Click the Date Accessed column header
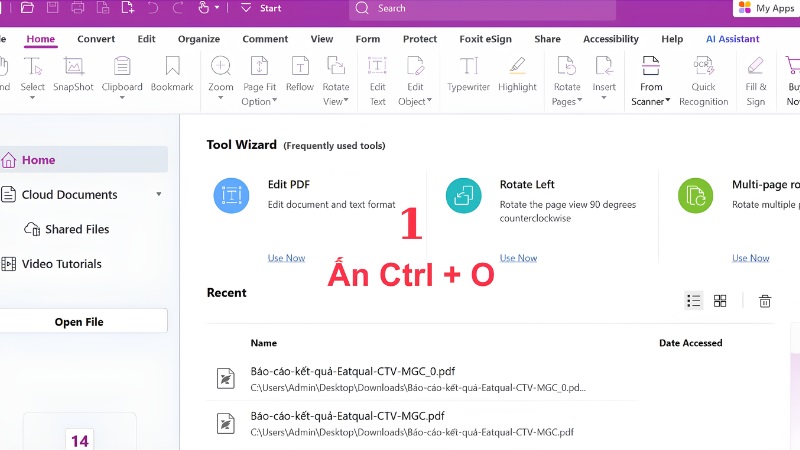Screen dimensions: 800x450 [x=690, y=343]
